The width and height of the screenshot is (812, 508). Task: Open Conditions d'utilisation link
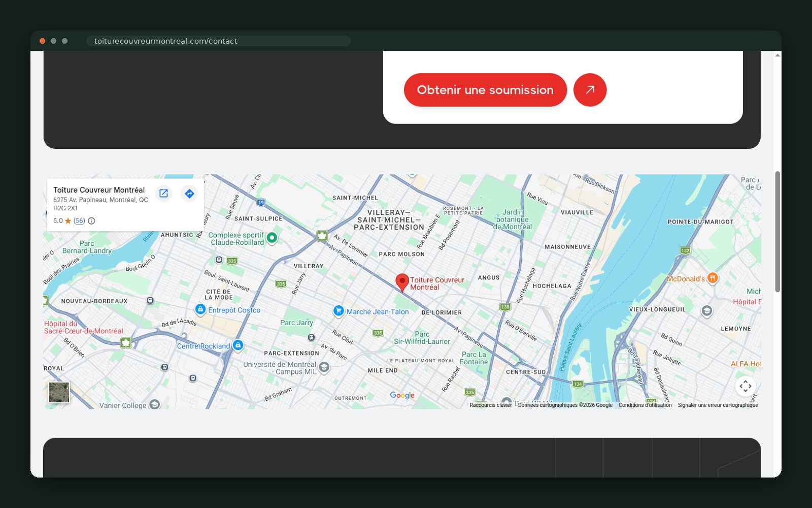pos(645,405)
